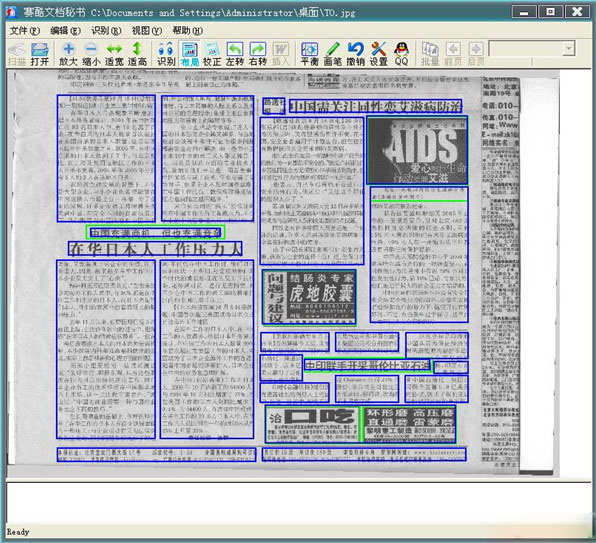Fit image to width with 适宽
596x543 pixels.
point(114,54)
